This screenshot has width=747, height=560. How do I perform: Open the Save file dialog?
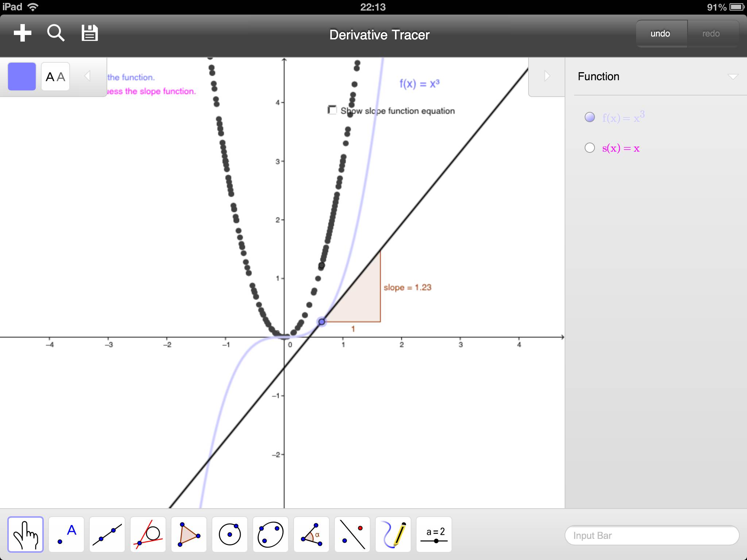[89, 33]
